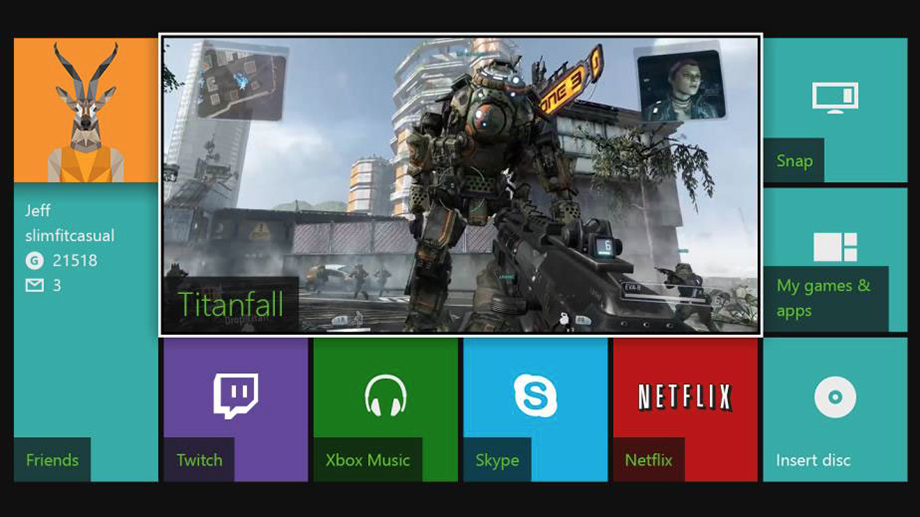View the 21518 Gamerscore value
This screenshot has height=517, width=920.
76,261
